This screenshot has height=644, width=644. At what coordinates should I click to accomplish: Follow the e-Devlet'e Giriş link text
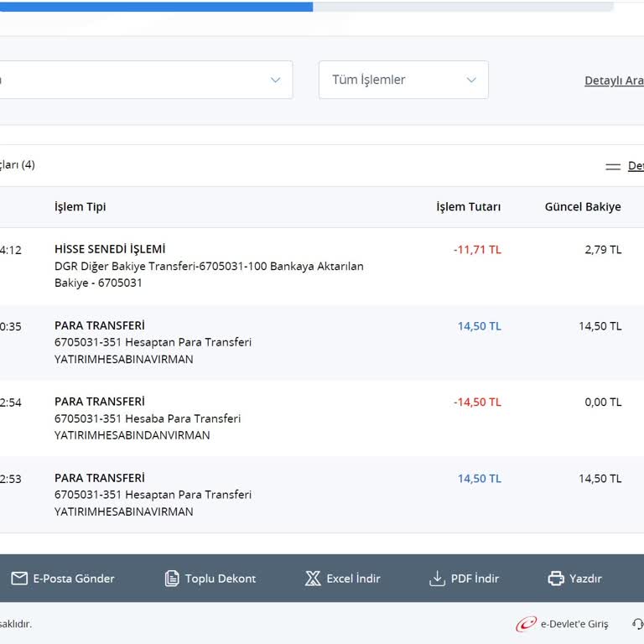coord(574,624)
